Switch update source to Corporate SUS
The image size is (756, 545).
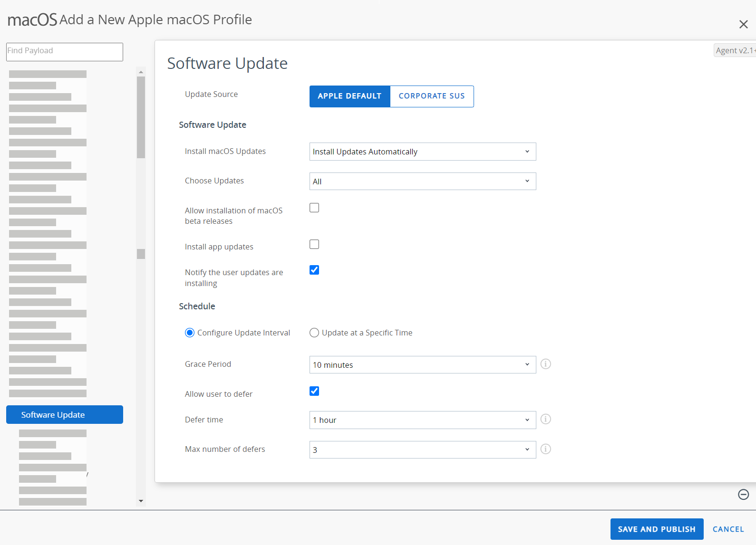tap(432, 96)
